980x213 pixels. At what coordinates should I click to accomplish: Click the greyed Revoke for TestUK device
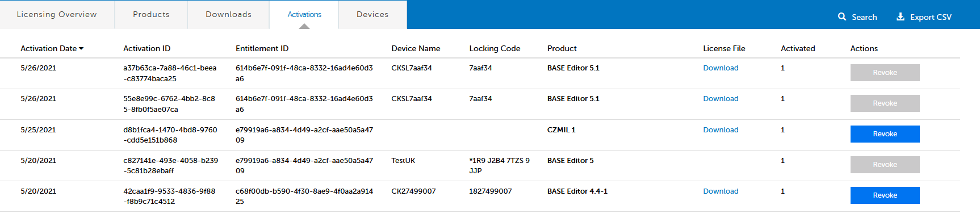(x=885, y=165)
